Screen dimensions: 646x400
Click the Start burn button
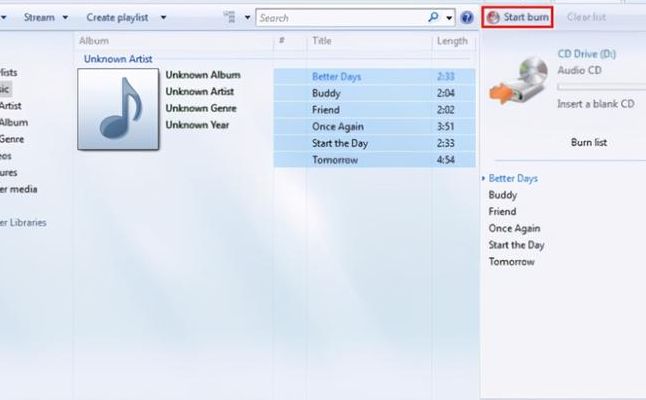click(517, 17)
